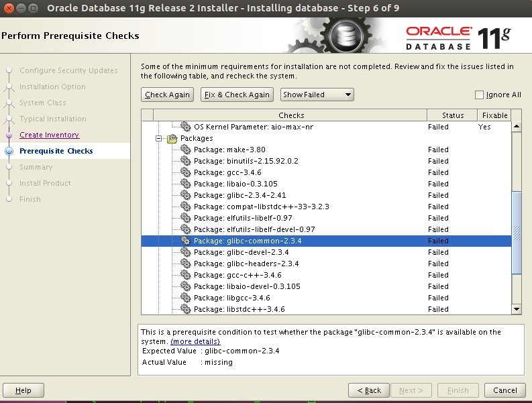
Task: Open the more details link
Action: (195, 341)
